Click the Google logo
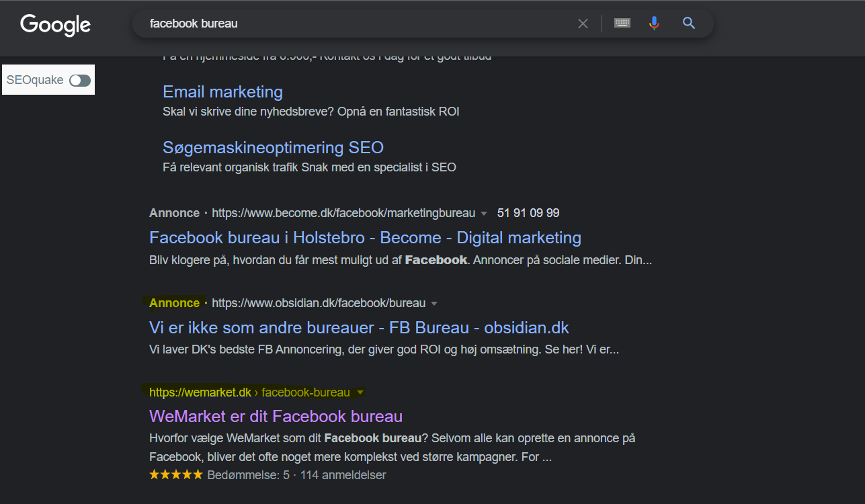Screen dimensions: 865x504 [56, 25]
